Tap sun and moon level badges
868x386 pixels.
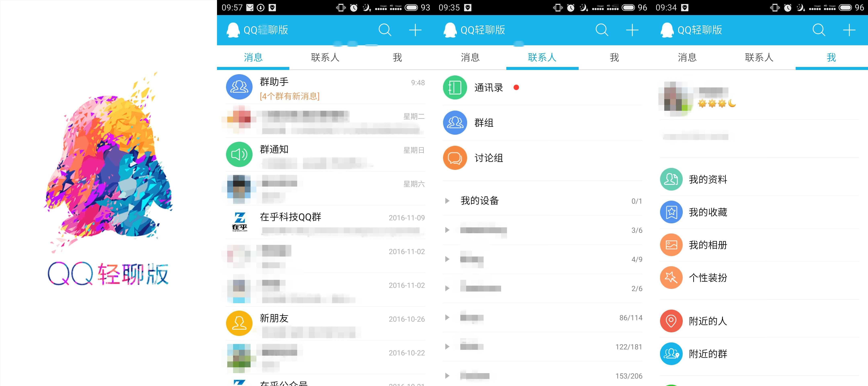[717, 103]
